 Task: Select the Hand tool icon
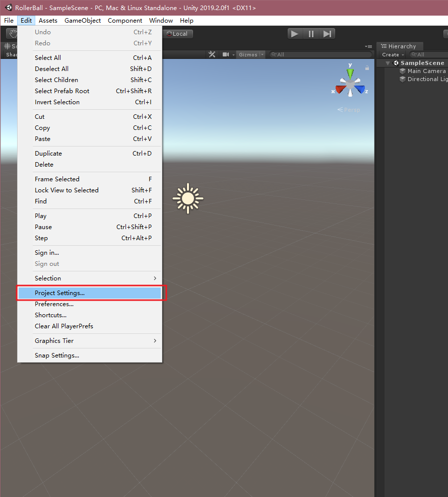pyautogui.click(x=13, y=34)
